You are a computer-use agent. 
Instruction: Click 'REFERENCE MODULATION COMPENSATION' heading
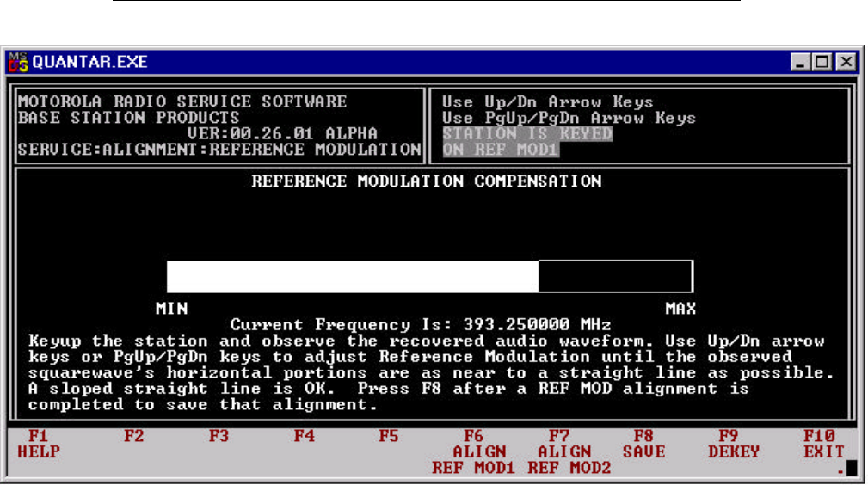pyautogui.click(x=426, y=181)
